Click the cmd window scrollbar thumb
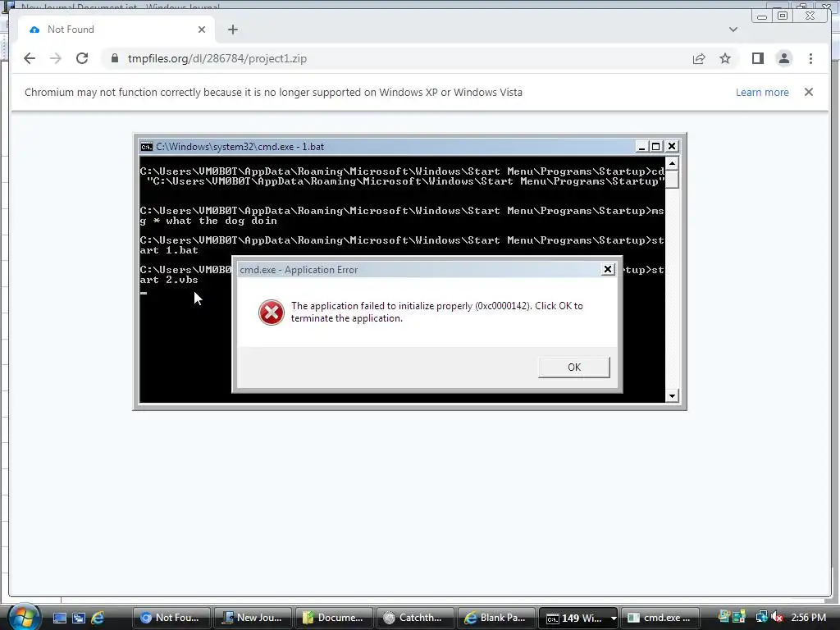840x630 pixels. 672,179
